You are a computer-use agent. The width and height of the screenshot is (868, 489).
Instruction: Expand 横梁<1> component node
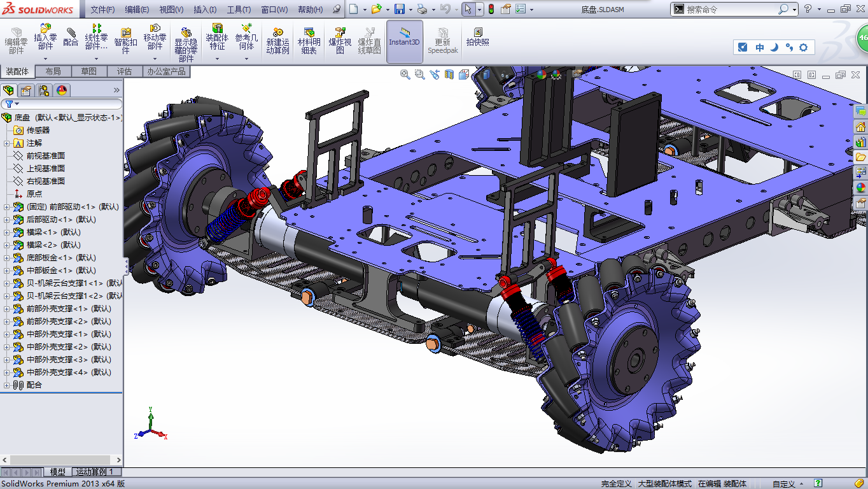point(7,232)
